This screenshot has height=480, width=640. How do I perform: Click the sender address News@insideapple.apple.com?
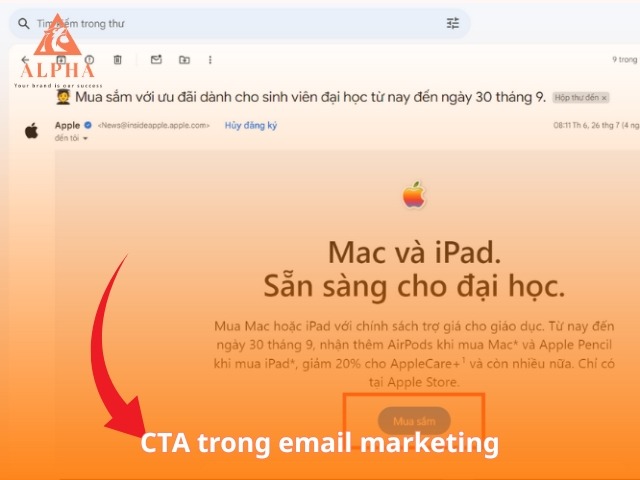[154, 126]
